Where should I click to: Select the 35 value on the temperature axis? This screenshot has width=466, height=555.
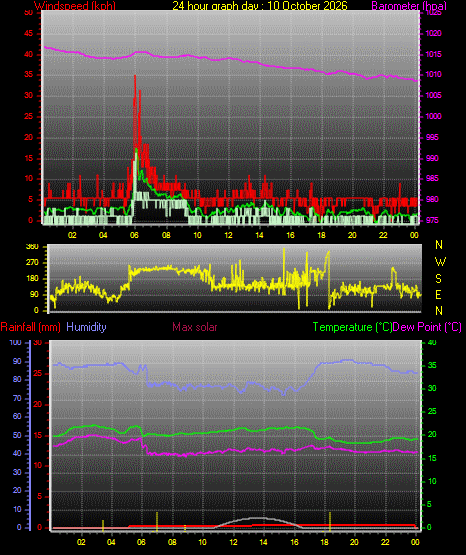(432, 365)
